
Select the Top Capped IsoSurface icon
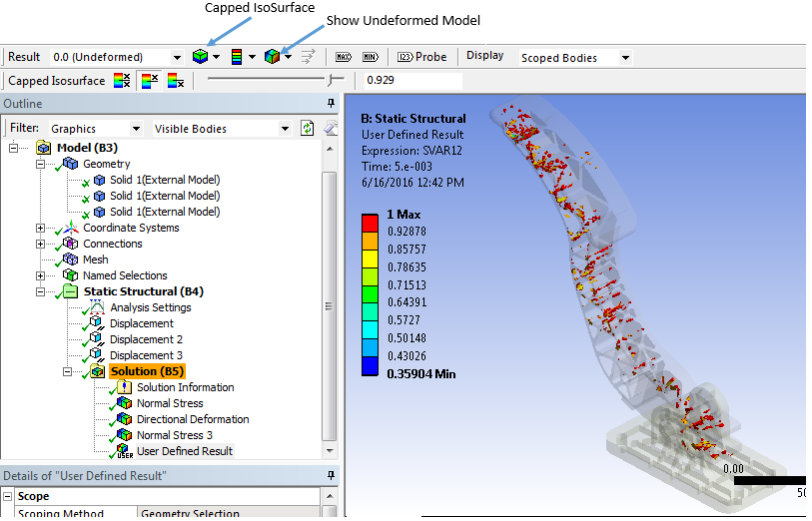pos(149,81)
